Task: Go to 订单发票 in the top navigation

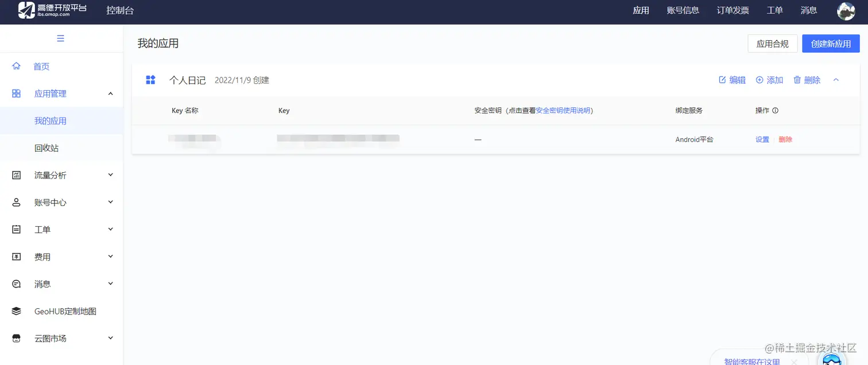Action: [733, 10]
